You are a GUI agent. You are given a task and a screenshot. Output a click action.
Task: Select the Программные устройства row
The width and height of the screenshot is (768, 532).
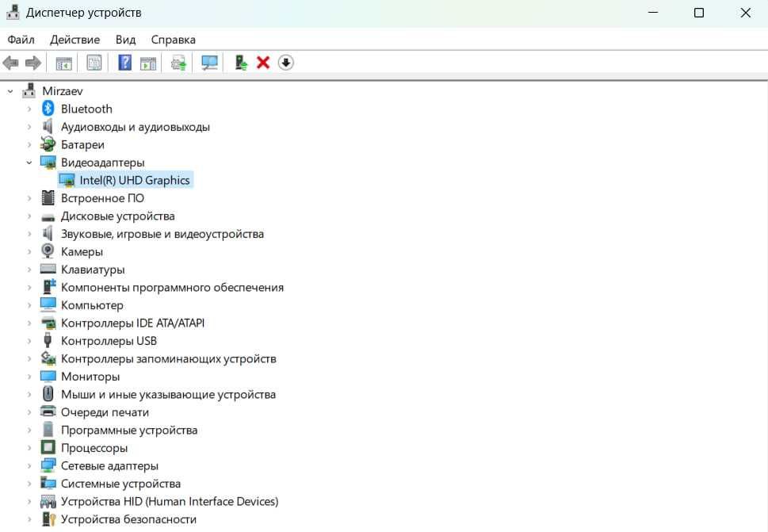point(129,430)
